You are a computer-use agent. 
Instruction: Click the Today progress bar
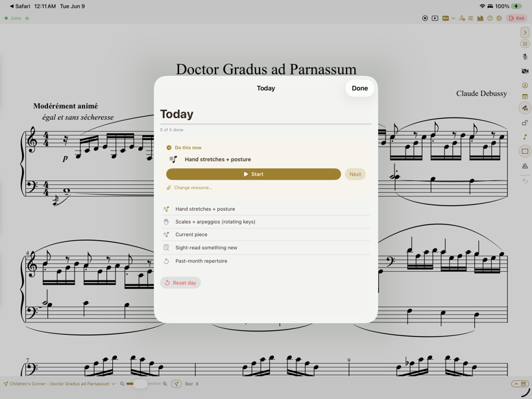coord(266,124)
